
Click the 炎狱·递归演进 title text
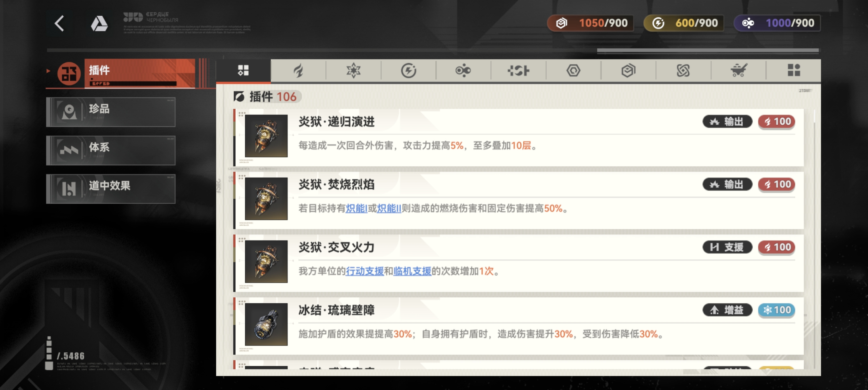336,122
